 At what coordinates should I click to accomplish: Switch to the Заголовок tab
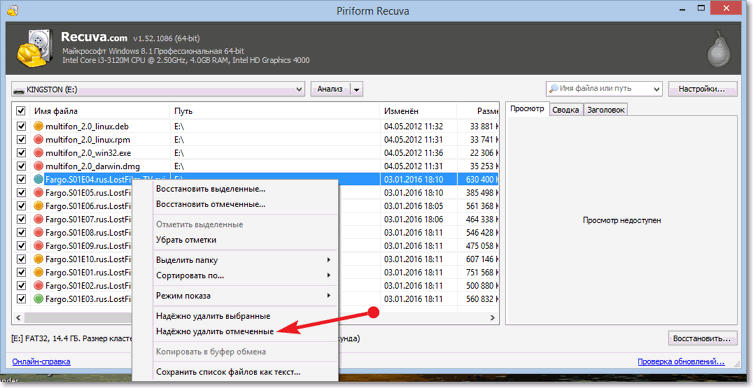click(606, 110)
